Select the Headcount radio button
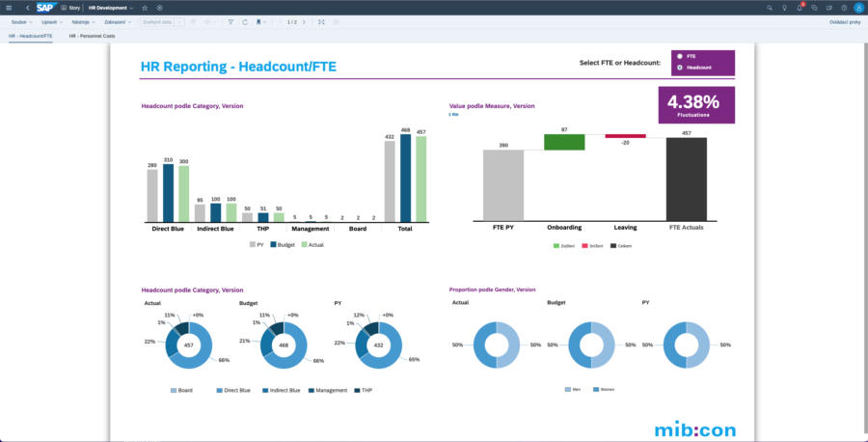 click(681, 68)
